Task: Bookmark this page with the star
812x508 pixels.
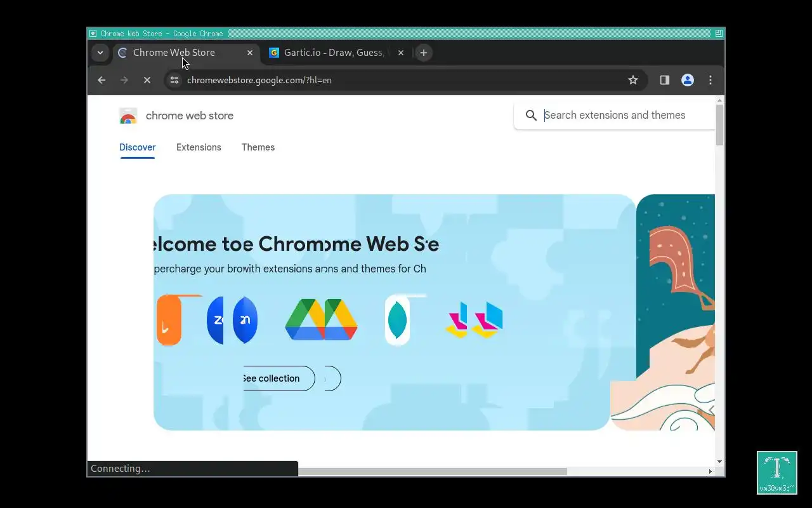Action: (632, 80)
